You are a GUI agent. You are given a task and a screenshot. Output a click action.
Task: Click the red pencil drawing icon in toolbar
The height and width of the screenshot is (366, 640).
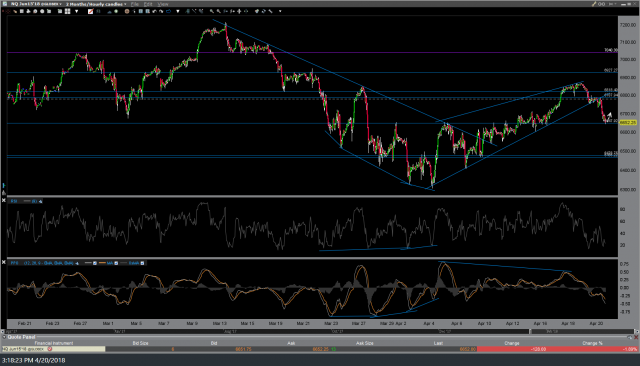pos(91,11)
